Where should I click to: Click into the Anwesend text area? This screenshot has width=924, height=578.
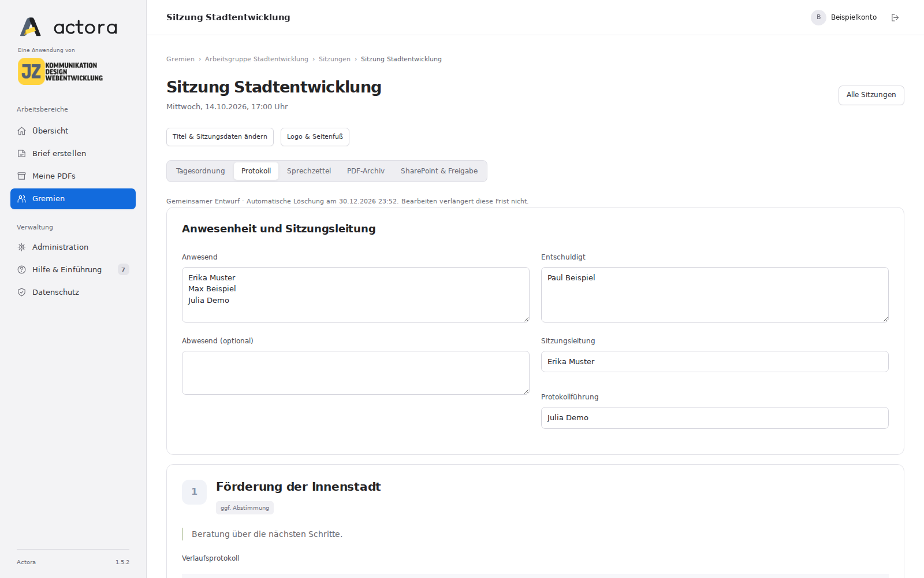pos(356,295)
